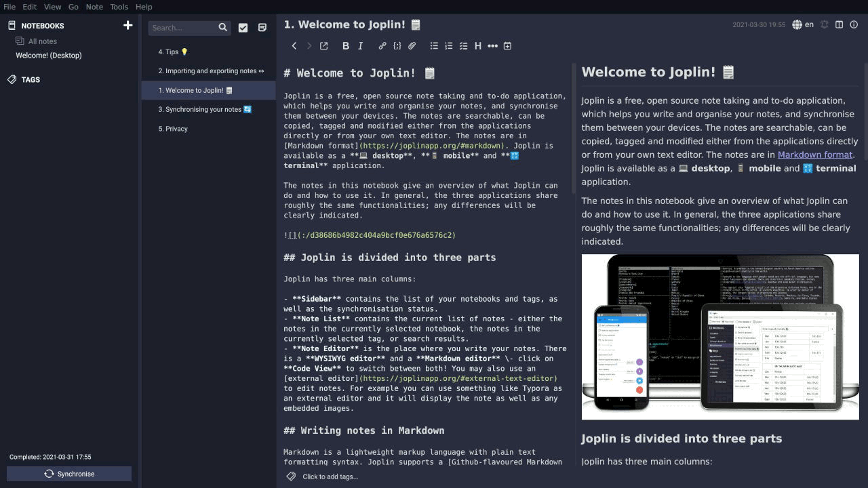The width and height of the screenshot is (868, 488).
Task: Apply italic formatting
Action: pos(361,46)
